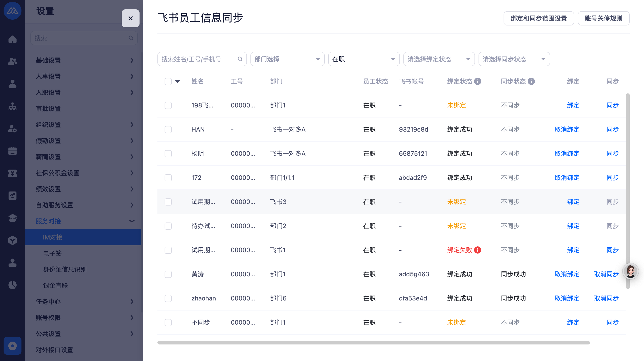Select 电子签 in the settings menu

pos(52,253)
